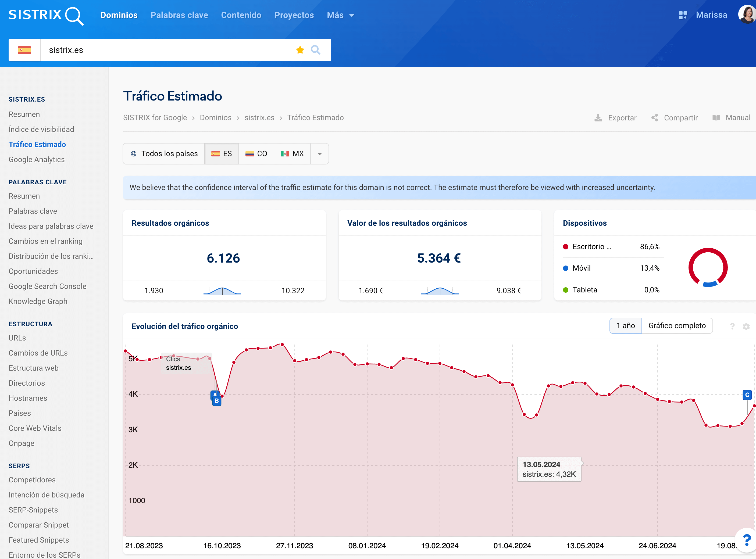Image resolution: width=756 pixels, height=559 pixels.
Task: Click the yellow favorite star icon
Action: [x=300, y=50]
